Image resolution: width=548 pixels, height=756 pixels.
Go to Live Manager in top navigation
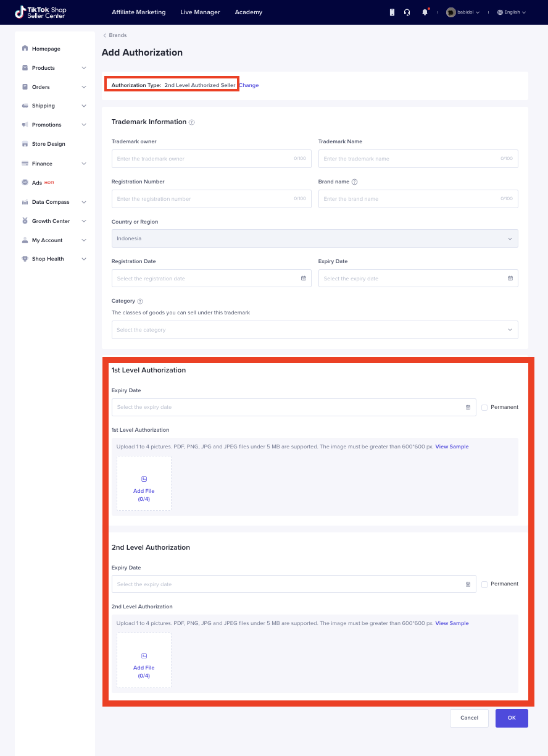[x=200, y=12]
